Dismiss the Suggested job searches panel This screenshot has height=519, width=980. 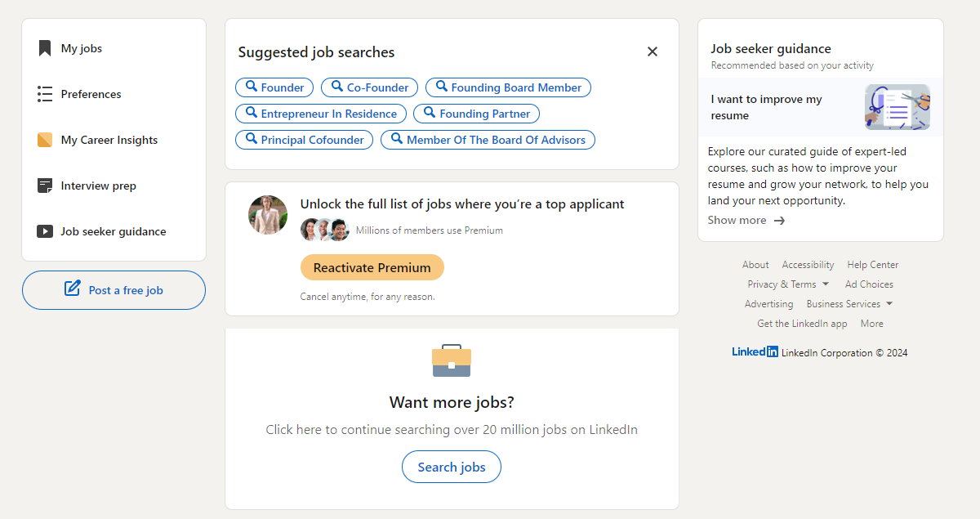(x=652, y=51)
